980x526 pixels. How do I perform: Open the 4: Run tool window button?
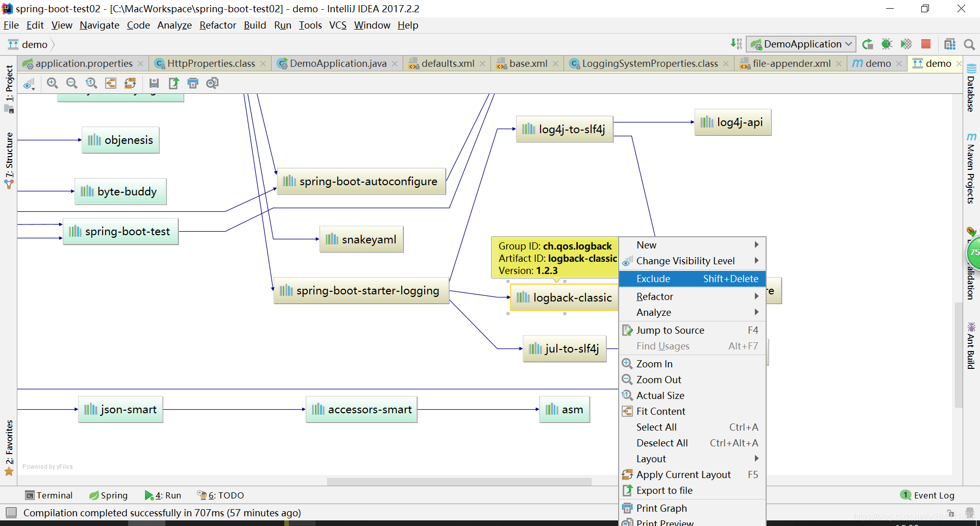click(x=163, y=495)
